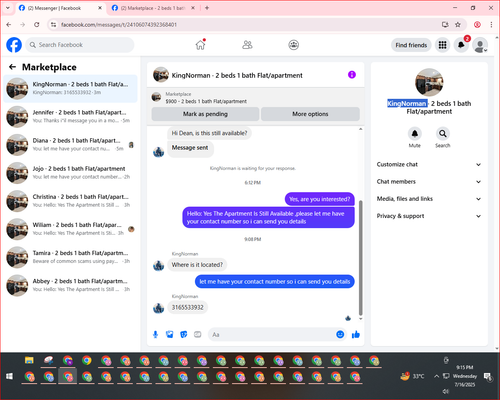Click the More options button
500x400 pixels.
coord(310,114)
